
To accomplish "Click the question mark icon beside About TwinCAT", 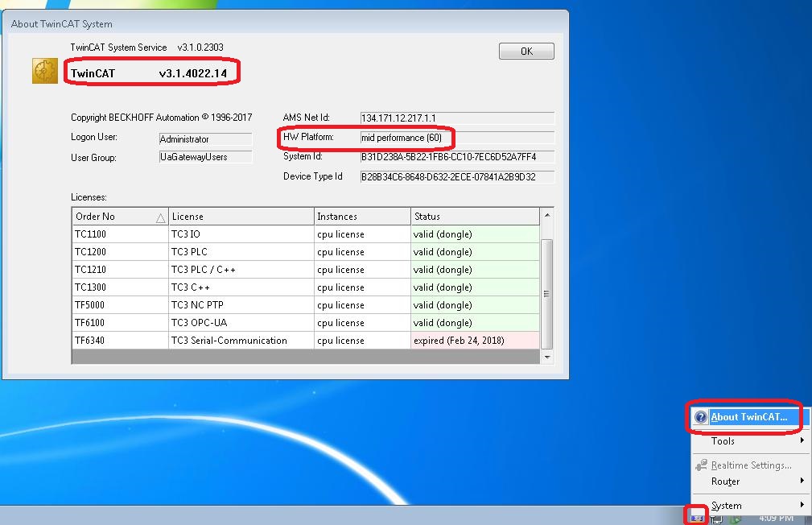I will tap(701, 417).
